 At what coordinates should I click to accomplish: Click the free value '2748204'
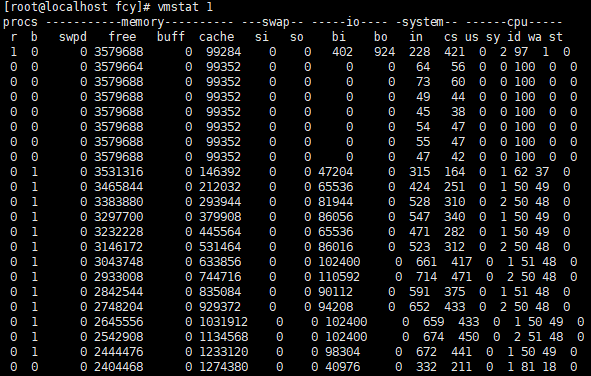[x=119, y=307]
